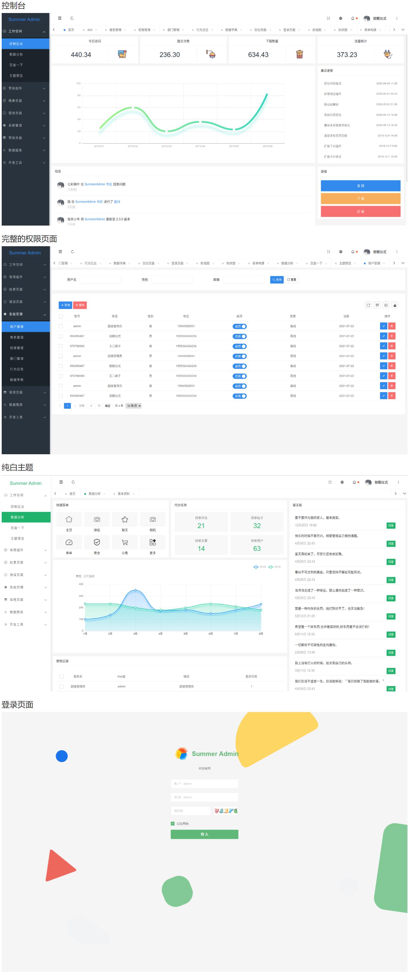Switch to the 403 tab
The image size is (408, 980).
tap(90, 30)
